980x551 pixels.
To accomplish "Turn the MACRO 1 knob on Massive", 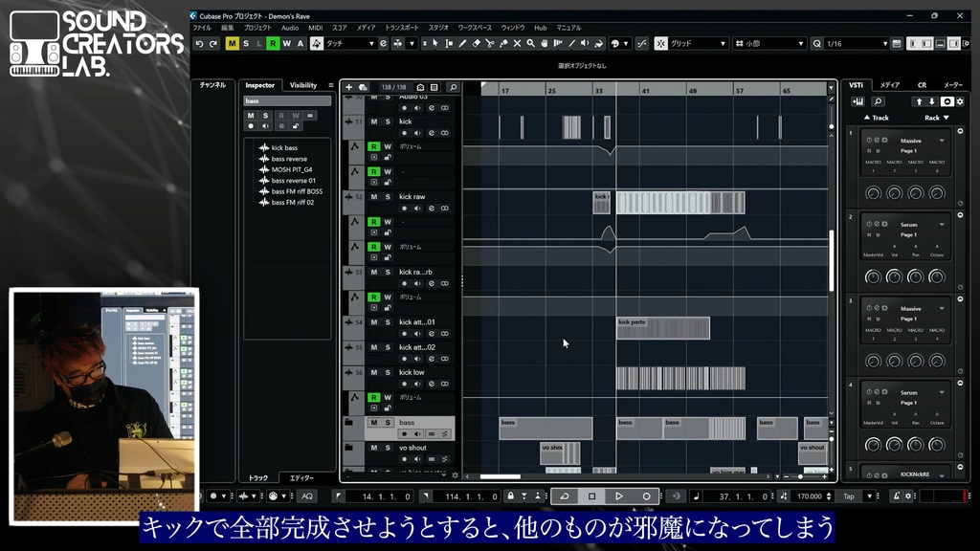I will coord(873,193).
